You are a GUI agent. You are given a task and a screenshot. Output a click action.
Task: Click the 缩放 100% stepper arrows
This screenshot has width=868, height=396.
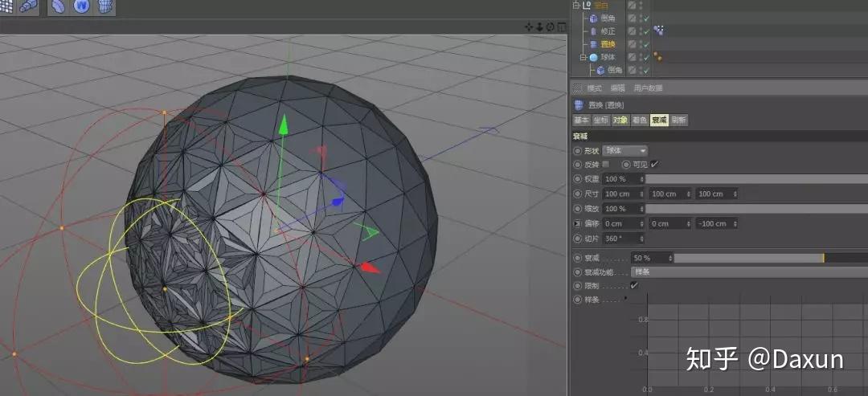pos(642,209)
